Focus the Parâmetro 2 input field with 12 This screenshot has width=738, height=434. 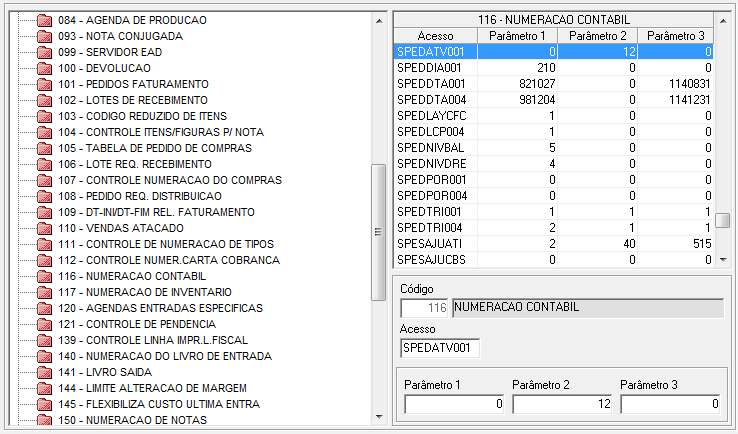click(x=562, y=404)
